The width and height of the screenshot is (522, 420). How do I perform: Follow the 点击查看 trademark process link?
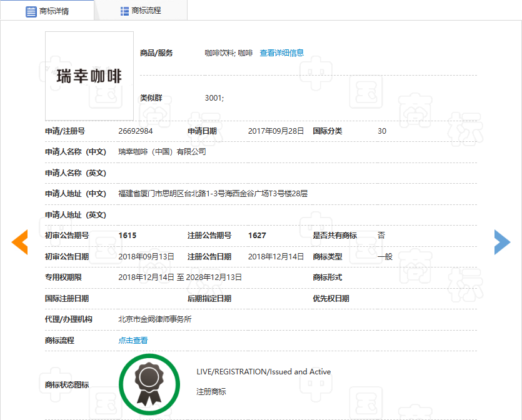click(x=133, y=340)
